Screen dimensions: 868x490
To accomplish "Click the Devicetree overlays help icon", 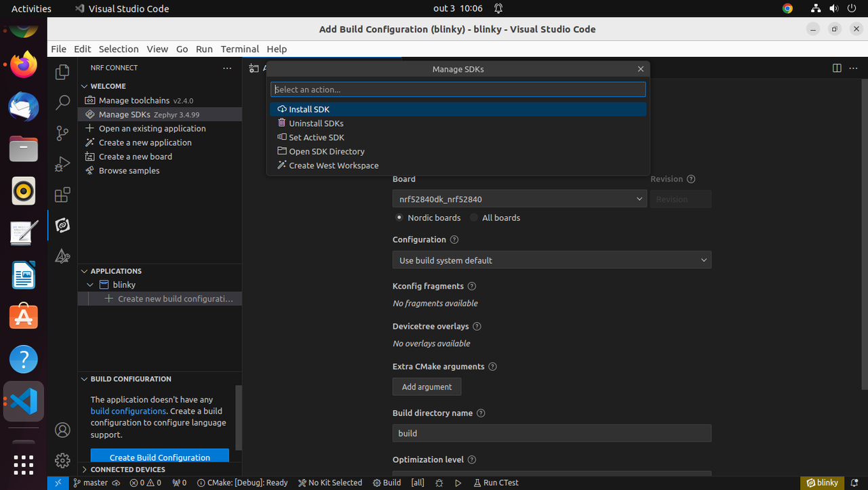I will 477,327.
